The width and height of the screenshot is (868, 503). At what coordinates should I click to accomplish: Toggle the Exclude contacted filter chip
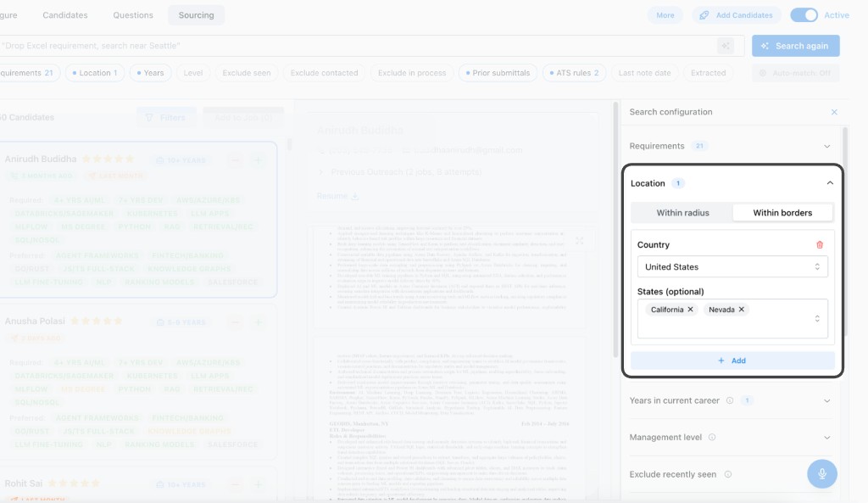coord(325,73)
